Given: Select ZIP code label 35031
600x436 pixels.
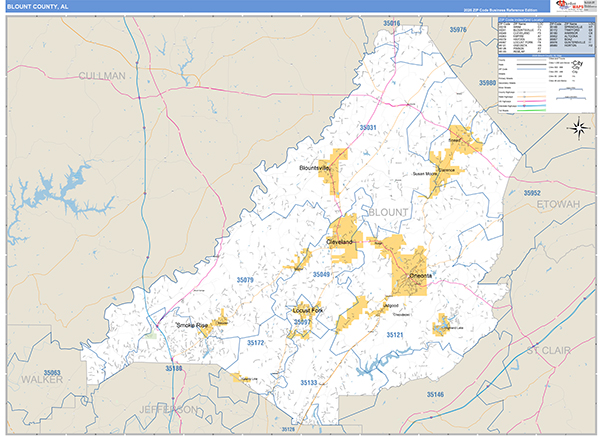Looking at the screenshot, I should [x=368, y=127].
